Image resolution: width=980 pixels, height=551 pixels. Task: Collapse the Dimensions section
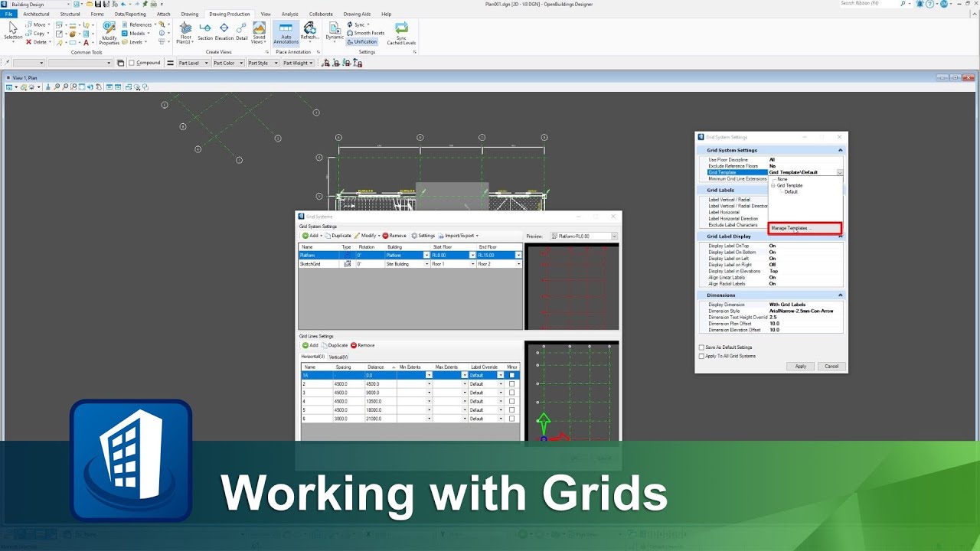click(840, 295)
